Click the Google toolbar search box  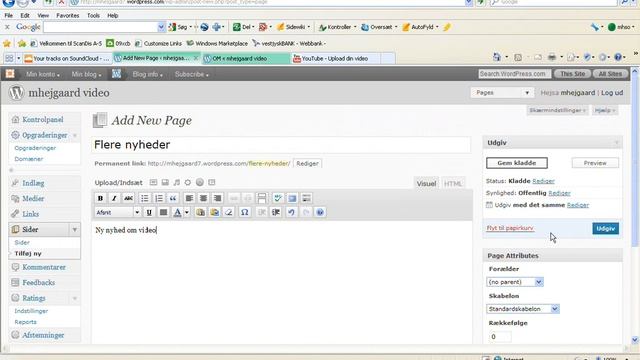click(x=100, y=27)
